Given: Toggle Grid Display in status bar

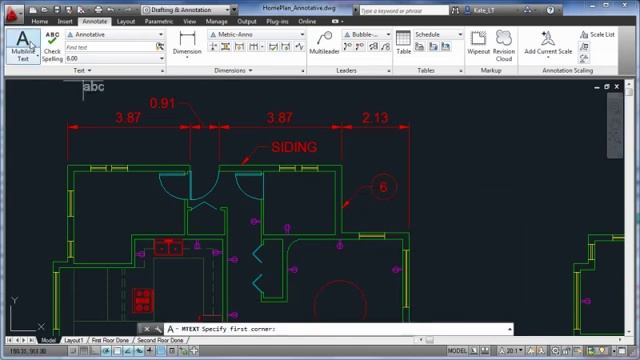Looking at the screenshot, I should [x=84, y=351].
